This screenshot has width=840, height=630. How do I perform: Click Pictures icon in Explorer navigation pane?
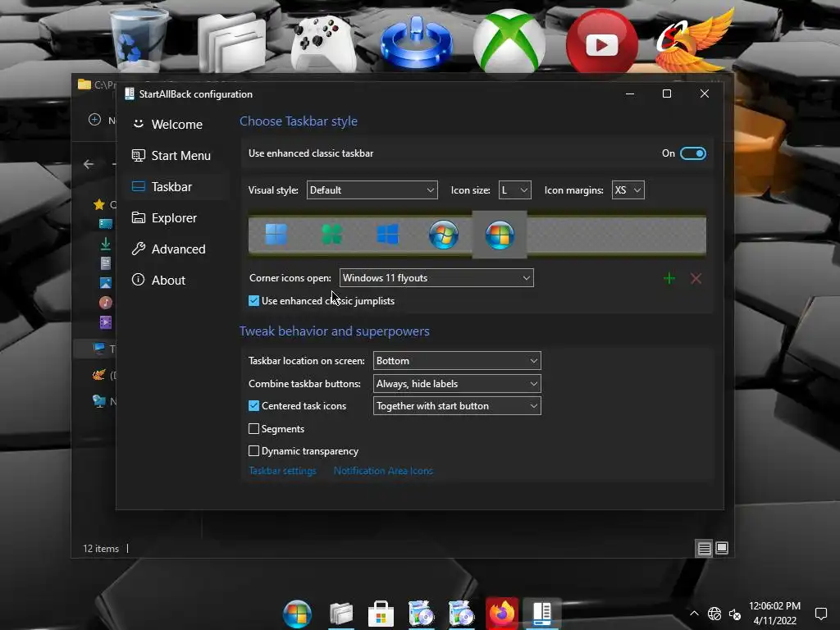[x=106, y=283]
